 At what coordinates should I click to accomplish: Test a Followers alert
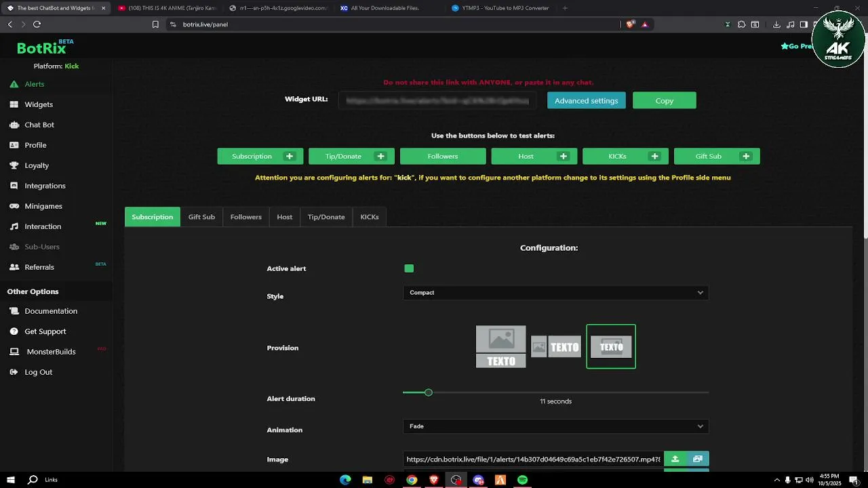[443, 156]
